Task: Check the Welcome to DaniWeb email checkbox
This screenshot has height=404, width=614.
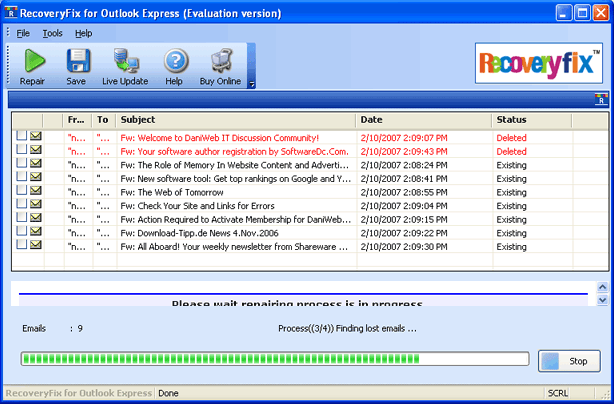Action: (22, 135)
